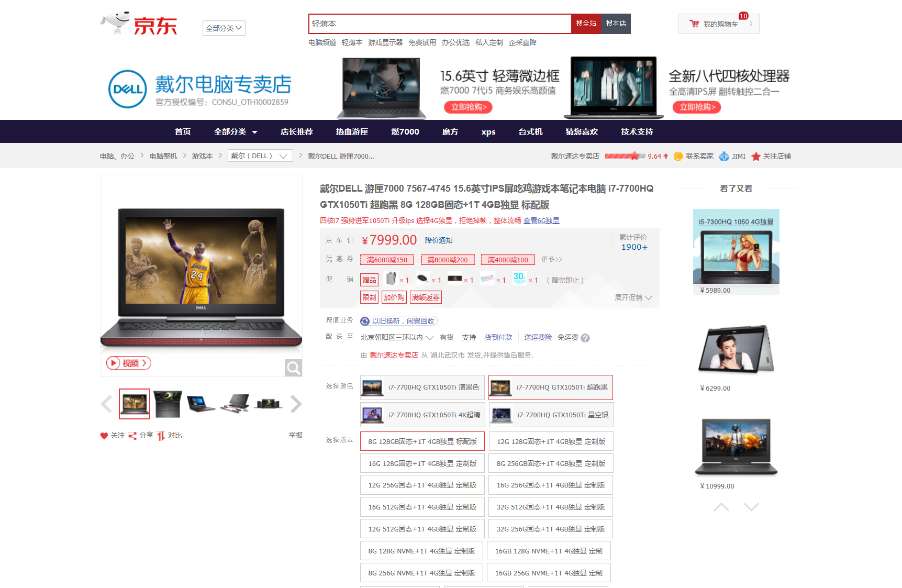
Task: Click the magnifier zoom icon on product image
Action: point(293,368)
